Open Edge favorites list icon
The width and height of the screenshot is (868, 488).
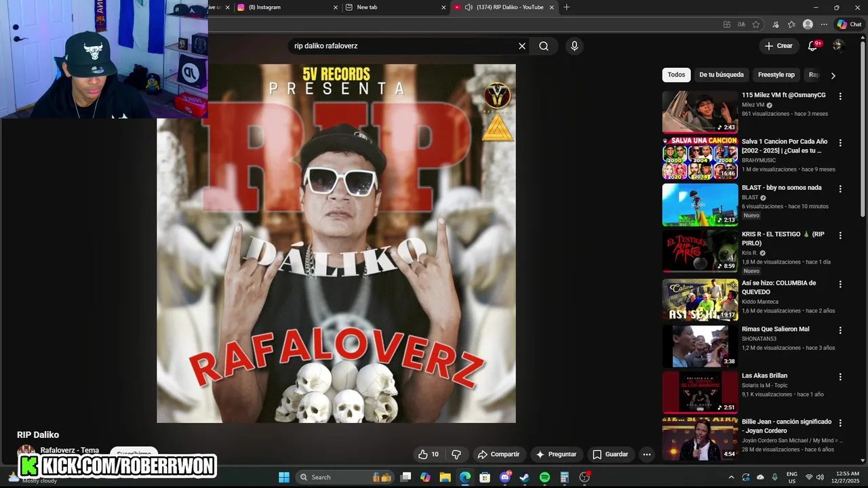coord(791,24)
